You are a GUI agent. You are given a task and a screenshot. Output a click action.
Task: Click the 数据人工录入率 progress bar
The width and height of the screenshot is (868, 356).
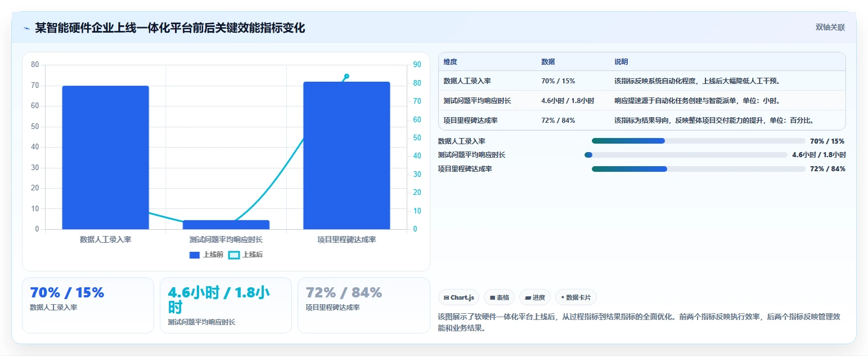[x=699, y=141]
